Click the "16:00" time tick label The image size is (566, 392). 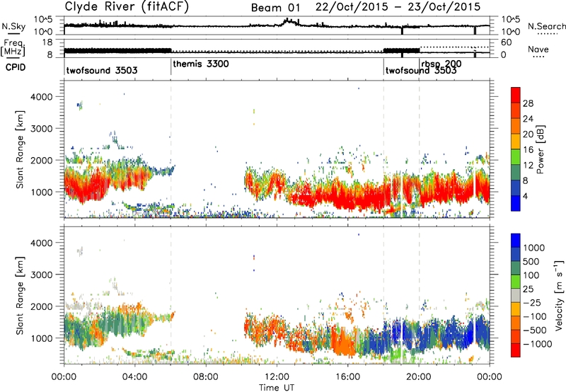347,377
